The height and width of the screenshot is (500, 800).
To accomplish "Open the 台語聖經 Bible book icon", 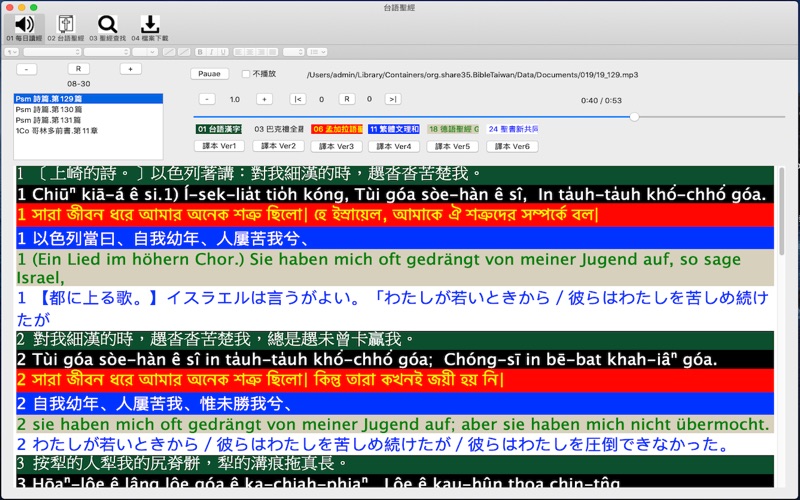I will 66,24.
